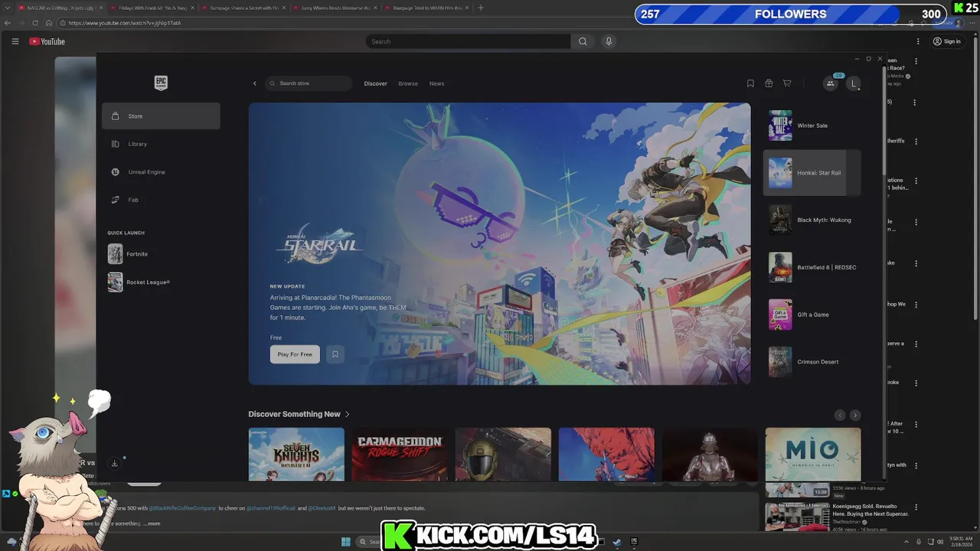Viewport: 980px width, 551px height.
Task: Open Koenigsegg Sold video recommendation
Action: (871, 510)
